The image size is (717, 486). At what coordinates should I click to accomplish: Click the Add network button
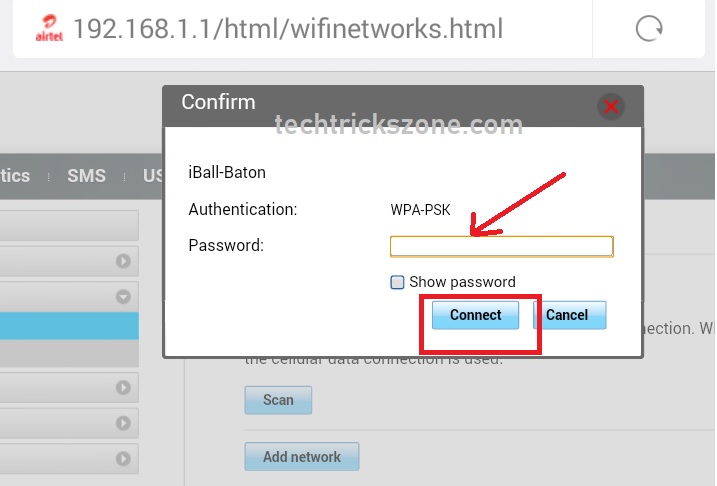pyautogui.click(x=301, y=457)
